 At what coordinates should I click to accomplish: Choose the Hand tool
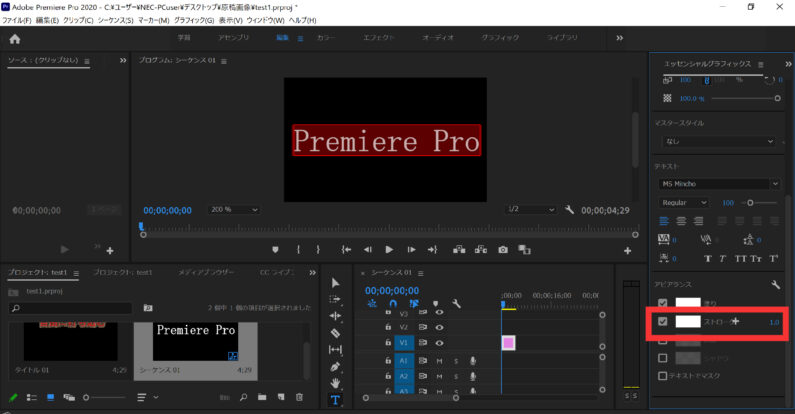point(335,383)
